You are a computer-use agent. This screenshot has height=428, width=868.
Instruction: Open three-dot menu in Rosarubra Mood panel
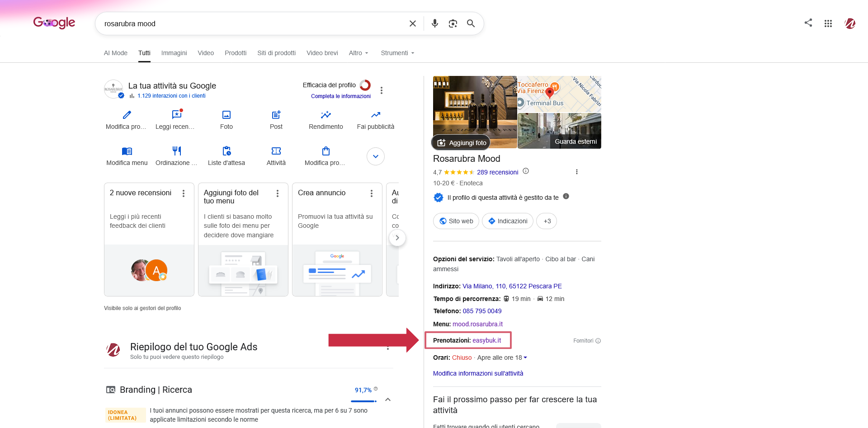pyautogui.click(x=576, y=172)
